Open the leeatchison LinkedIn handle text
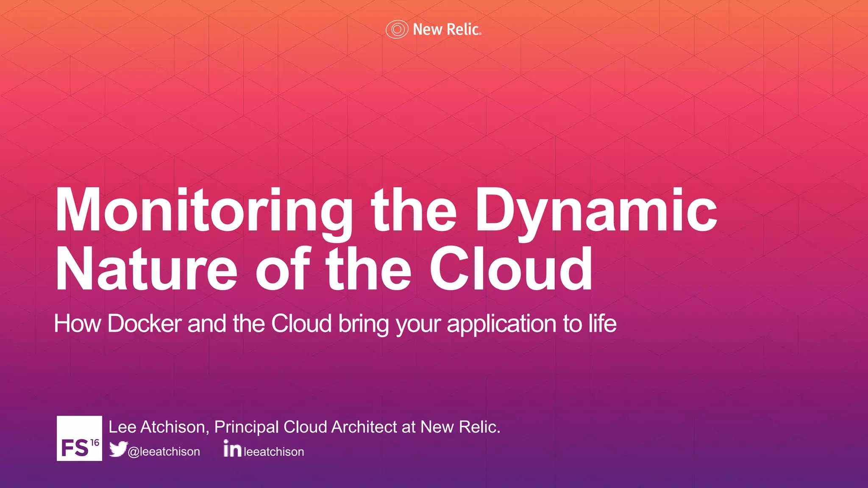The image size is (868, 488). (274, 452)
